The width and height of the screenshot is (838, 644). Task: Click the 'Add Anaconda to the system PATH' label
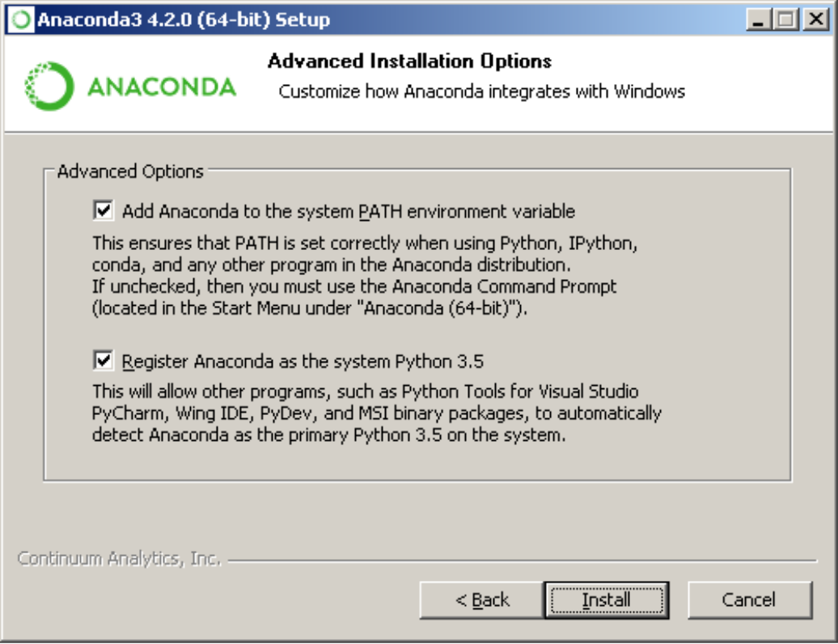[x=349, y=212]
